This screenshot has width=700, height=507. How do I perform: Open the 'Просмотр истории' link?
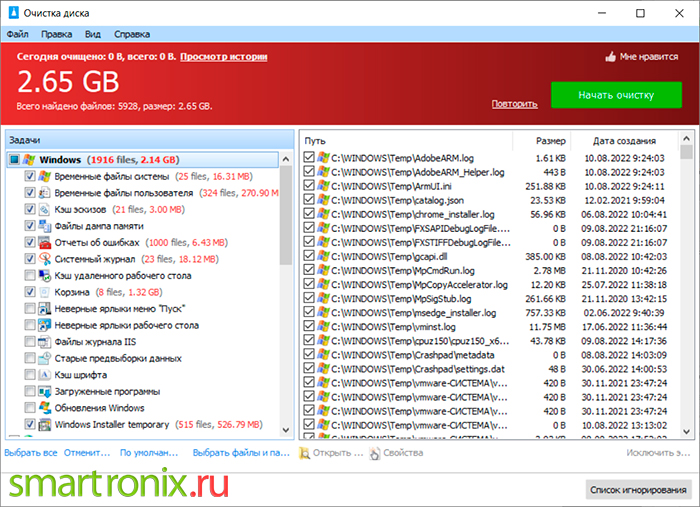pyautogui.click(x=224, y=57)
